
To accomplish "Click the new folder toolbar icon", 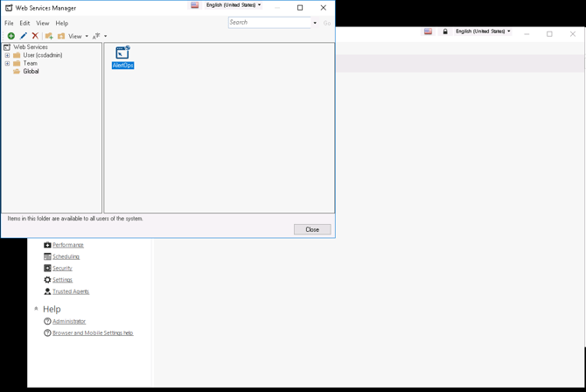I will pos(49,36).
